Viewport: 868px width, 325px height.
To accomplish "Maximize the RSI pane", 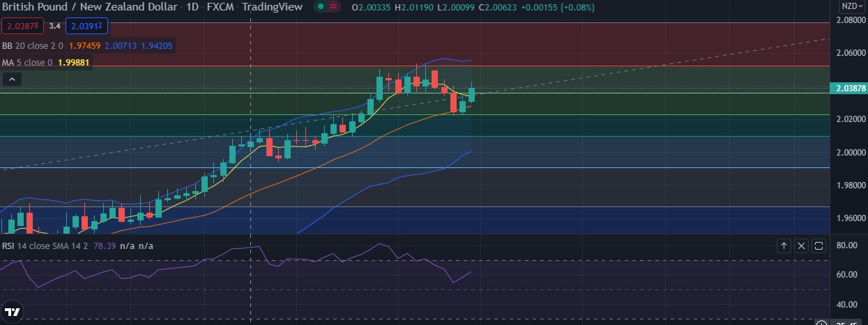I will [818, 245].
